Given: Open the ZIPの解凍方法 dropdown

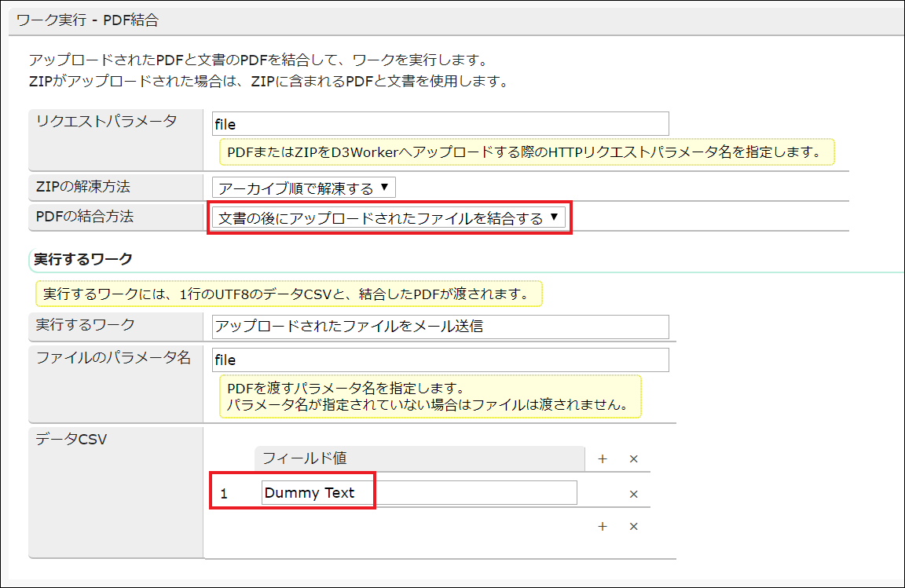Looking at the screenshot, I should click(x=303, y=188).
